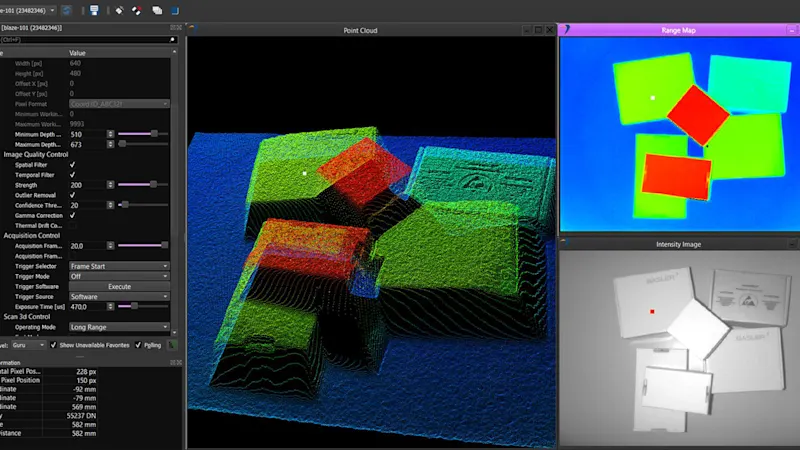Click the blue save icon in toolbar
Screen dimensions: 800x450
tap(93, 10)
